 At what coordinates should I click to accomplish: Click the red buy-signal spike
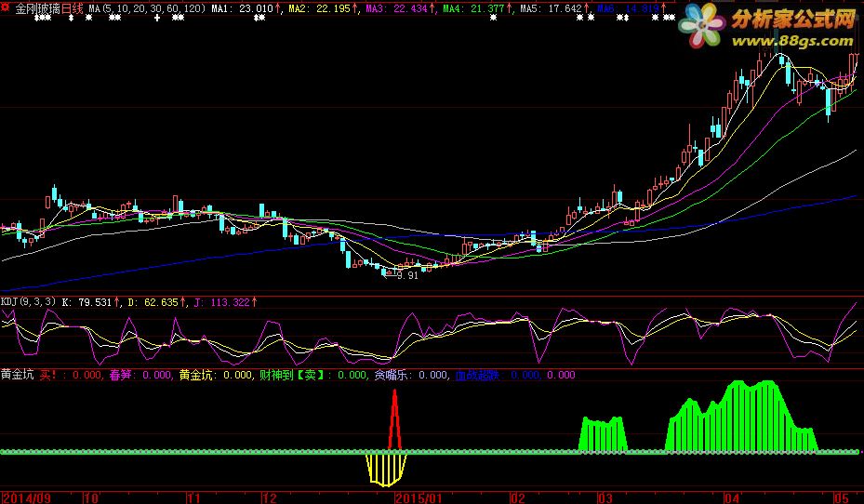(394, 419)
